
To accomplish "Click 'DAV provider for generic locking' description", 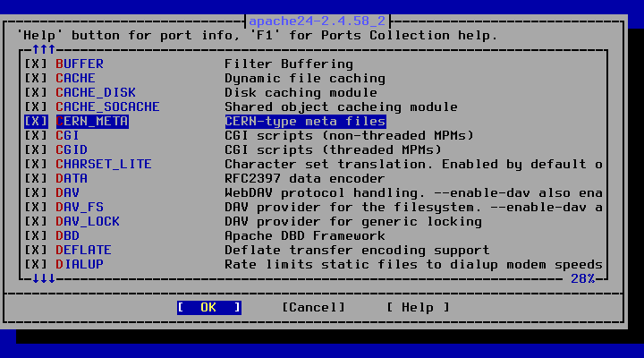I will [x=353, y=222].
